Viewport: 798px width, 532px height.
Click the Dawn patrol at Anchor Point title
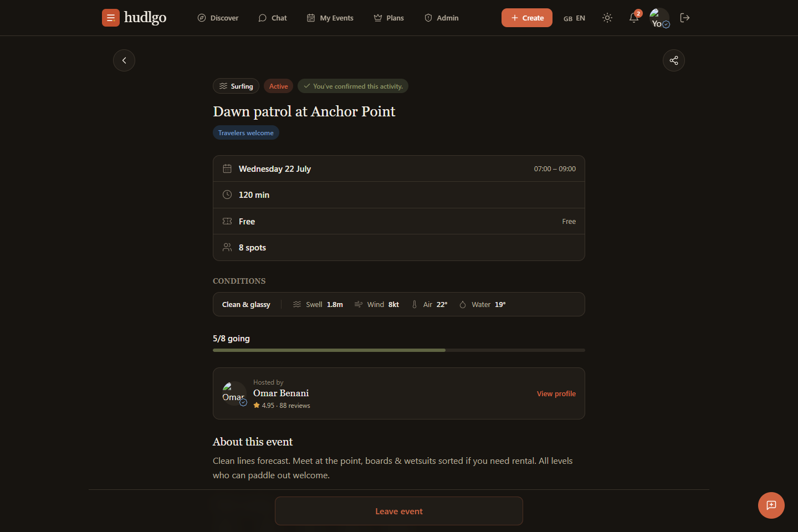point(304,111)
